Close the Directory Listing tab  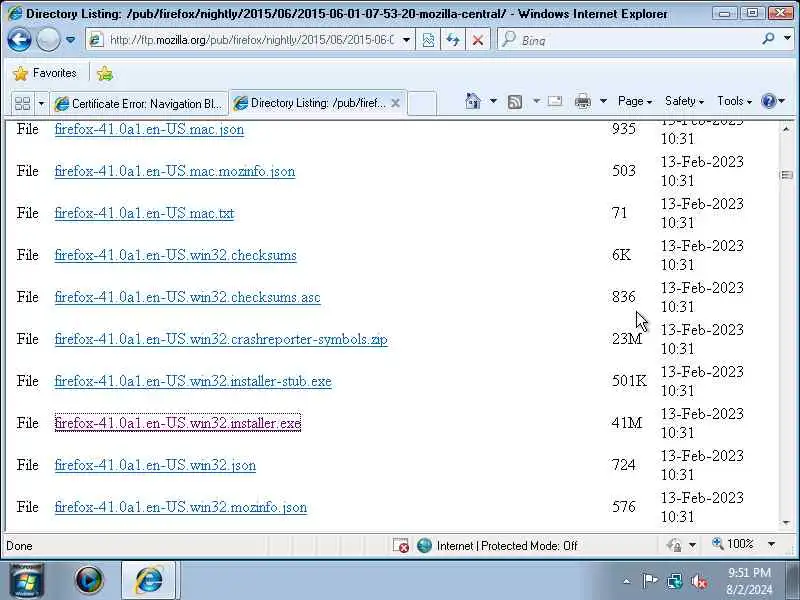tap(395, 103)
